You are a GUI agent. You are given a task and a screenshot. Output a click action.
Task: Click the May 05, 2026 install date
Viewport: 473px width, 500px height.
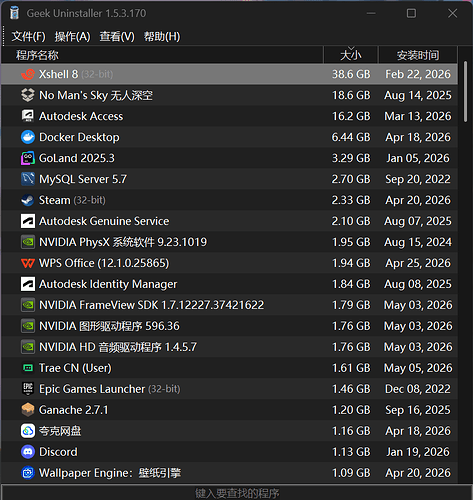click(418, 368)
